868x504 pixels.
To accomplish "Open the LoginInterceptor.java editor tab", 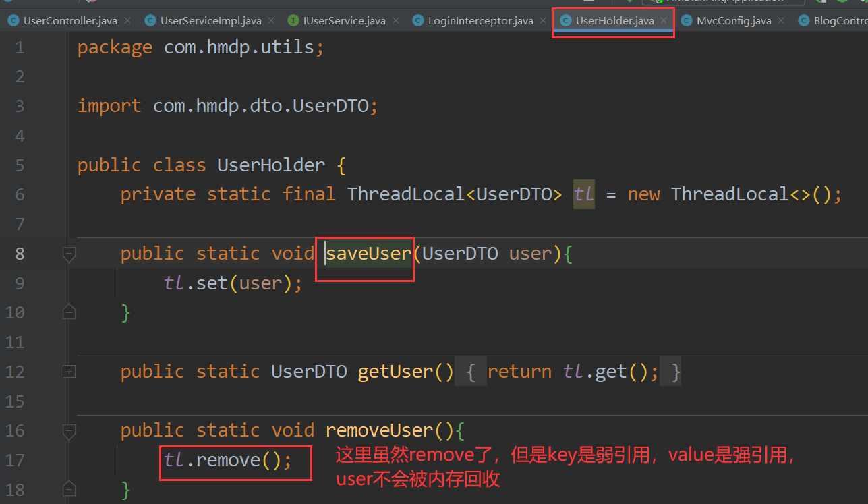I will 480,21.
